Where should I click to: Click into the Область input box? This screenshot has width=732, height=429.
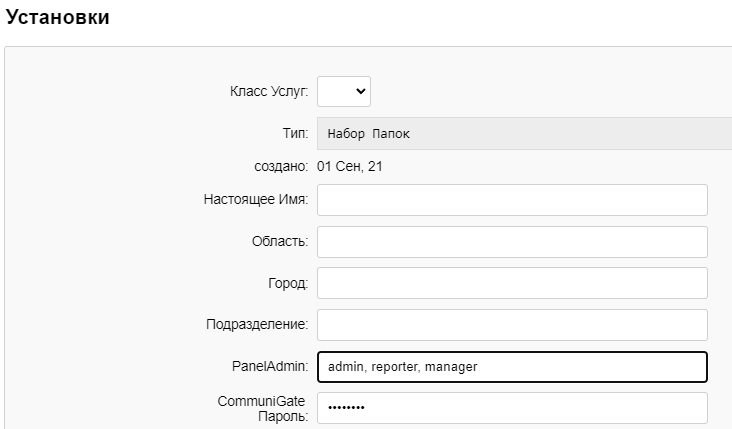pos(512,242)
